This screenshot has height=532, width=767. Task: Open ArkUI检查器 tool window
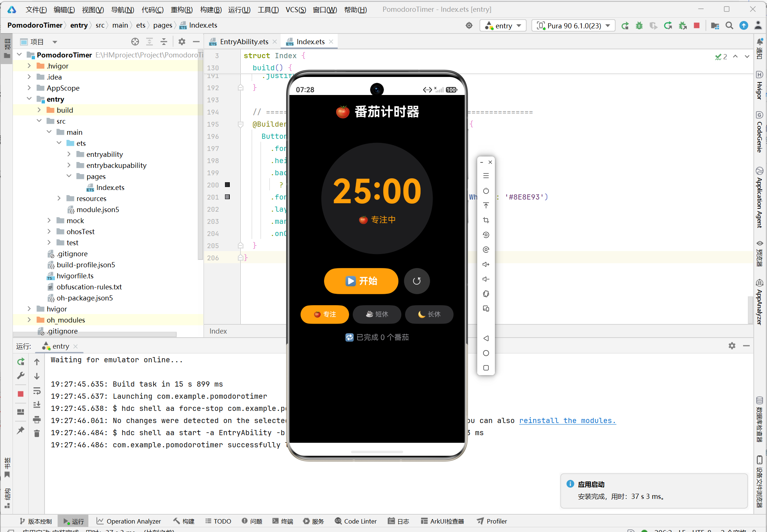442,521
